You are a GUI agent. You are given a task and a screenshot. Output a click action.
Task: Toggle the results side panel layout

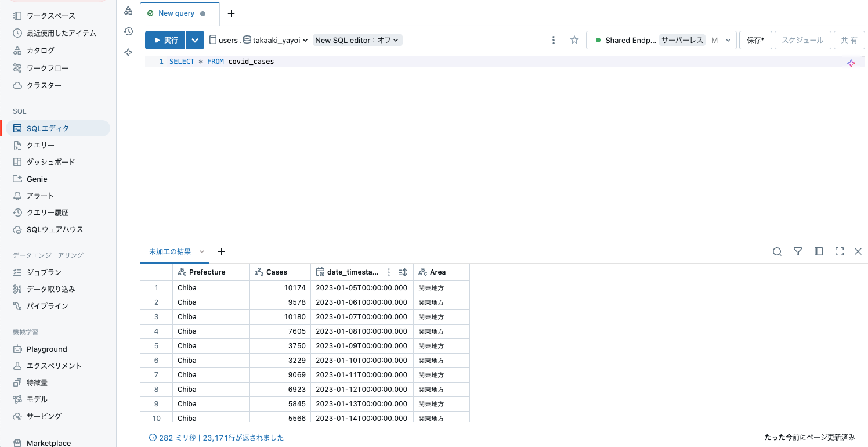819,251
